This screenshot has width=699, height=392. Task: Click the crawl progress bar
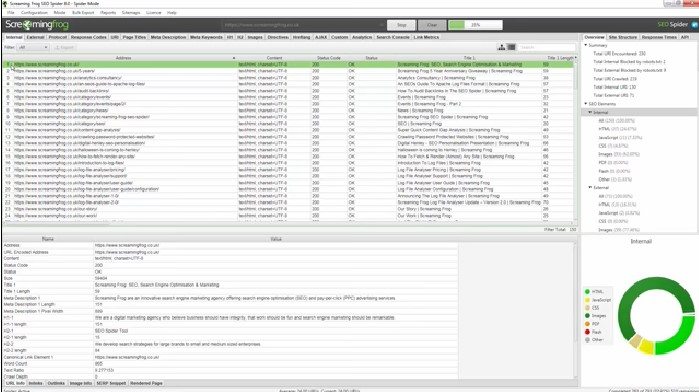pos(475,25)
